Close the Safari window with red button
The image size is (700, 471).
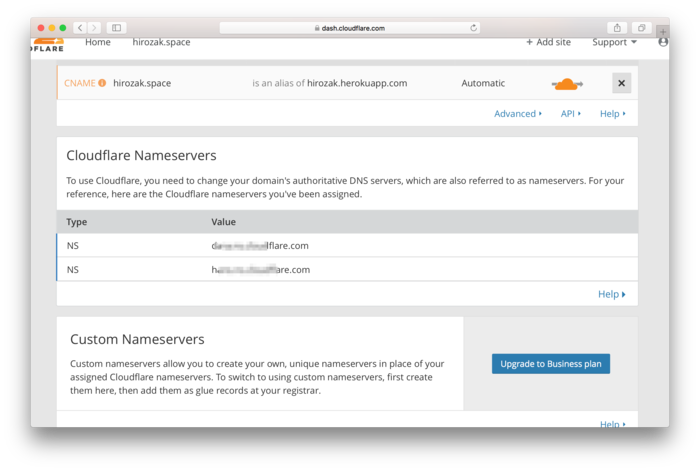point(41,28)
